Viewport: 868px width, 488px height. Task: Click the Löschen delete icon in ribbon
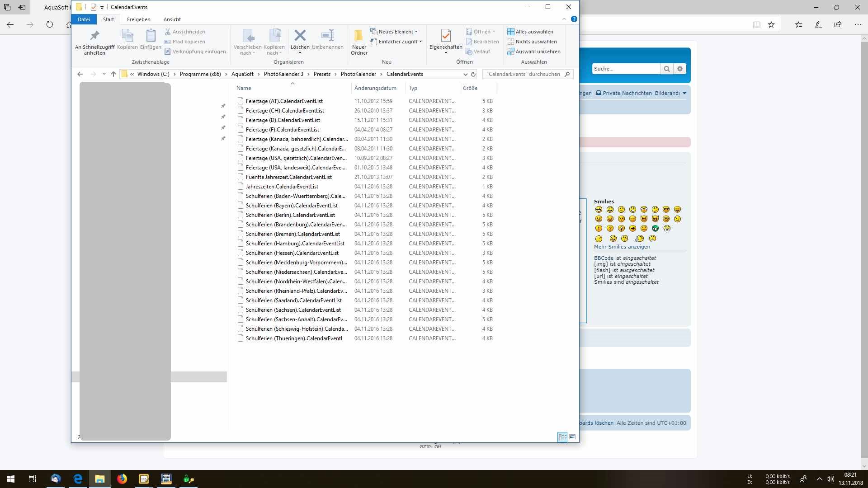click(300, 36)
